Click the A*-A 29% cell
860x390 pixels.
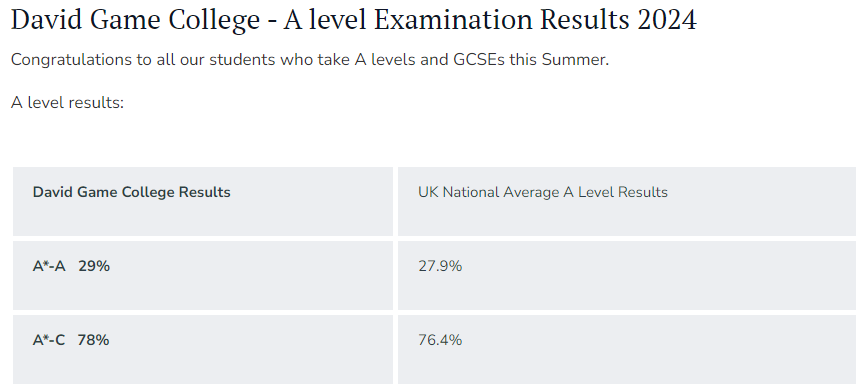click(x=203, y=275)
